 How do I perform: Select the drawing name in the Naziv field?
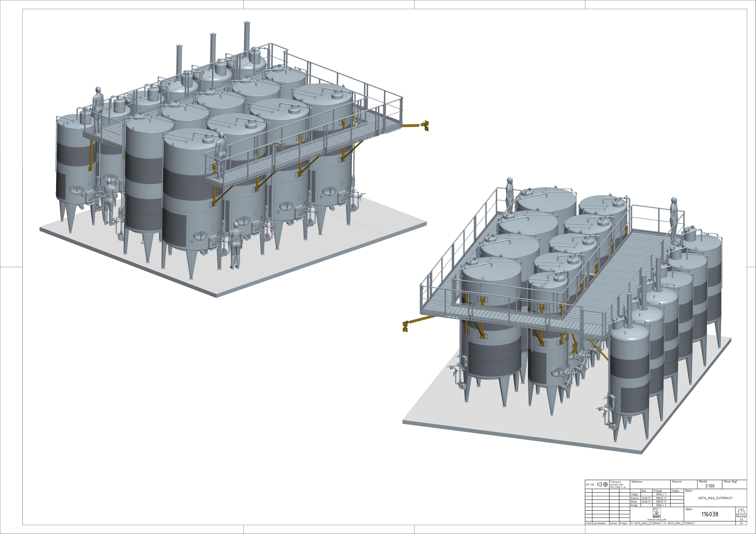click(x=716, y=498)
